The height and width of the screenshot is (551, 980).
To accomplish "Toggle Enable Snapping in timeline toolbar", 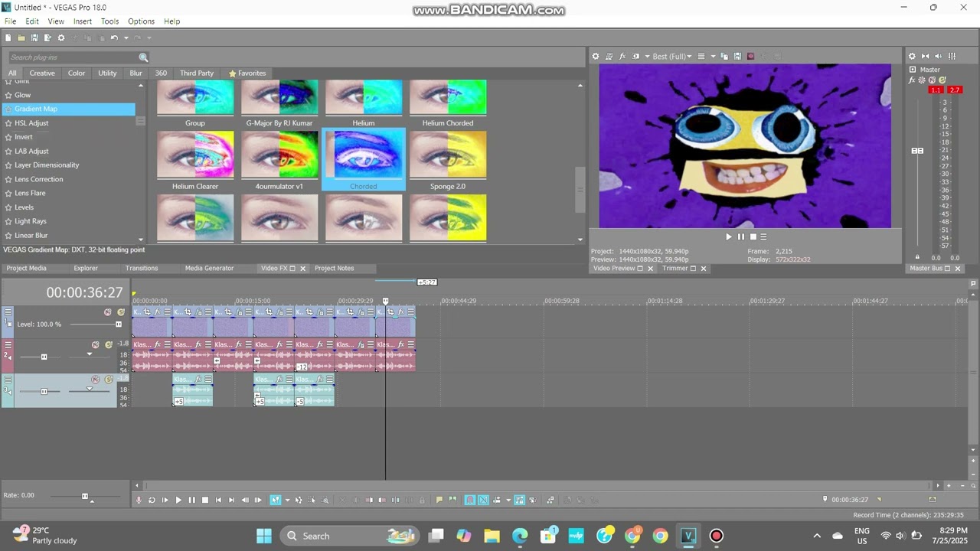I will pyautogui.click(x=470, y=500).
